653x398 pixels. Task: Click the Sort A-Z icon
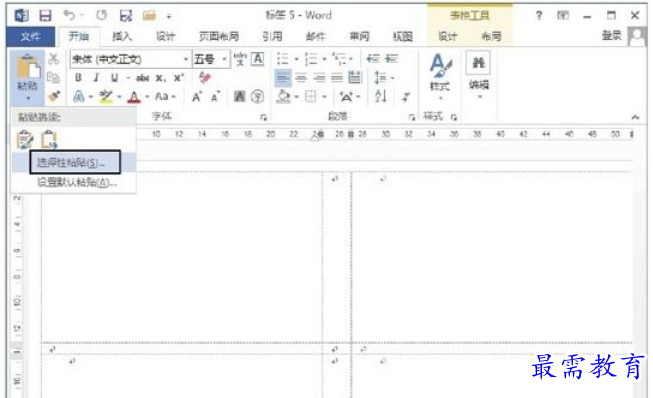[381, 96]
